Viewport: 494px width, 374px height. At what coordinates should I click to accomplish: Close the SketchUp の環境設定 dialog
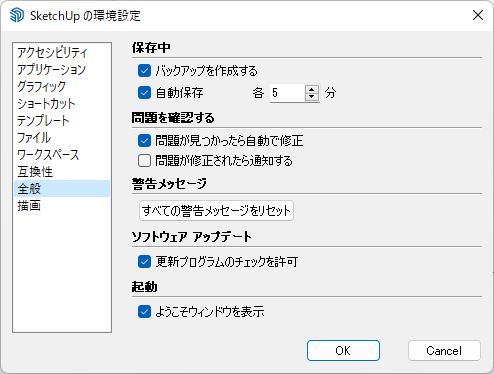[478, 15]
